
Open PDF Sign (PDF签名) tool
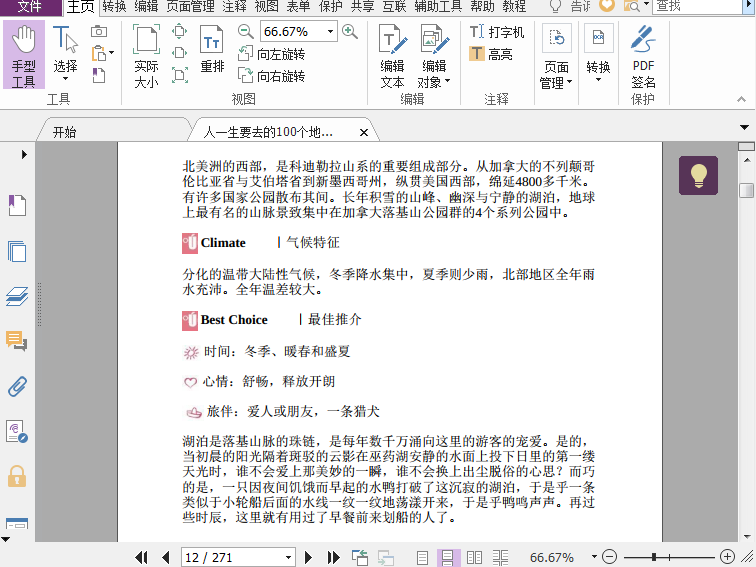click(643, 56)
